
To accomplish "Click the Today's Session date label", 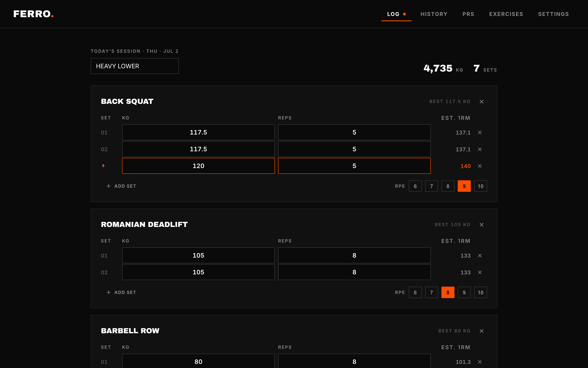I will pos(135,51).
